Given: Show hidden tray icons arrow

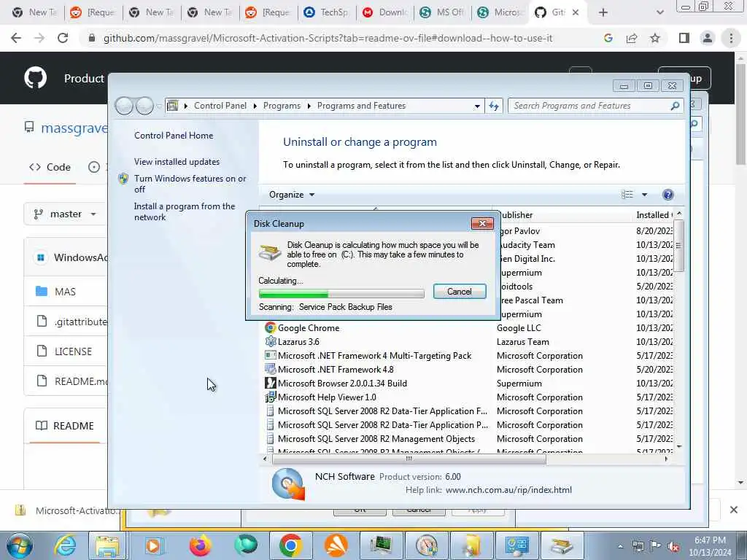Looking at the screenshot, I should tap(620, 546).
